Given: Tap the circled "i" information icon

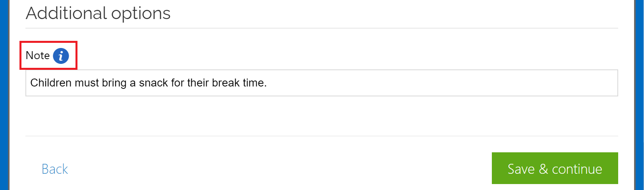Looking at the screenshot, I should point(61,56).
